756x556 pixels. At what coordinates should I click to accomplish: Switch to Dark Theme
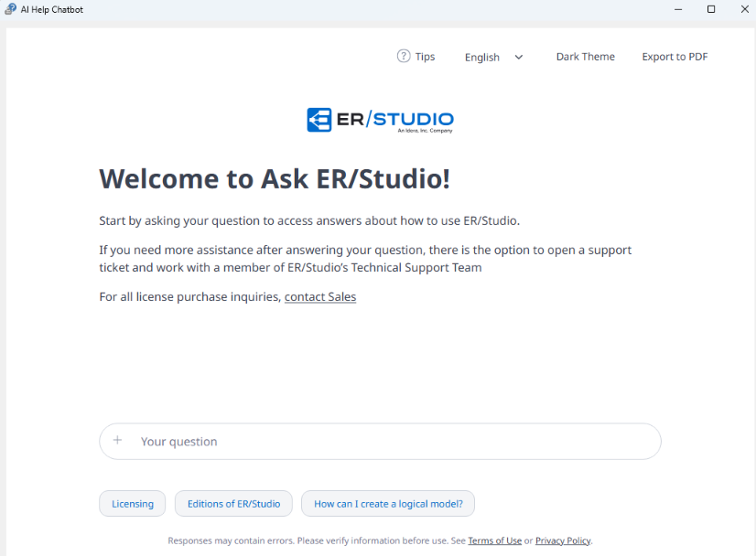[586, 57]
